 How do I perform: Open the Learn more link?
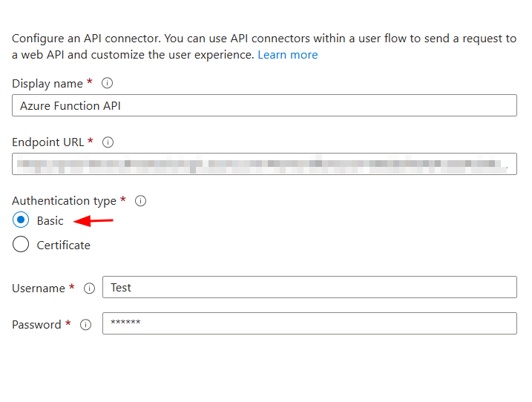coord(288,55)
